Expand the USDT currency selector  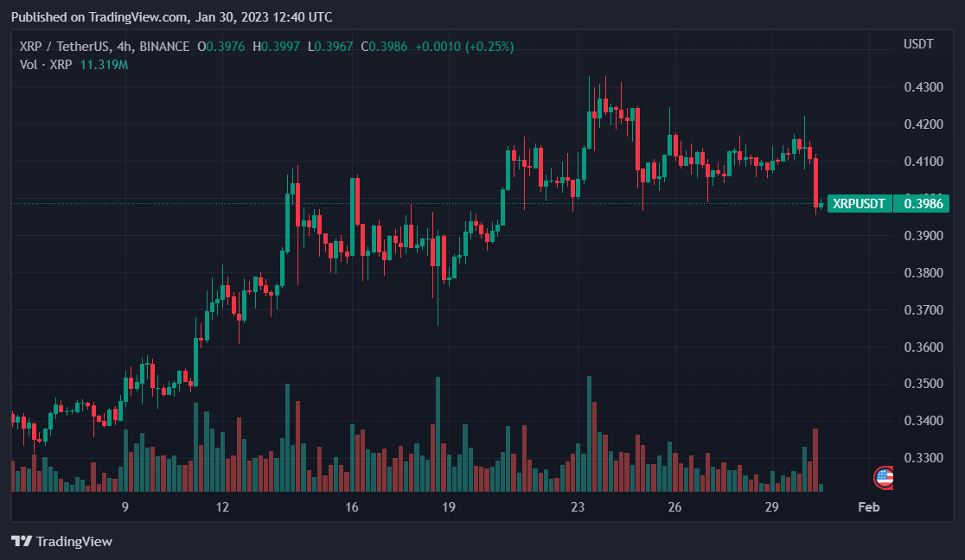point(919,43)
